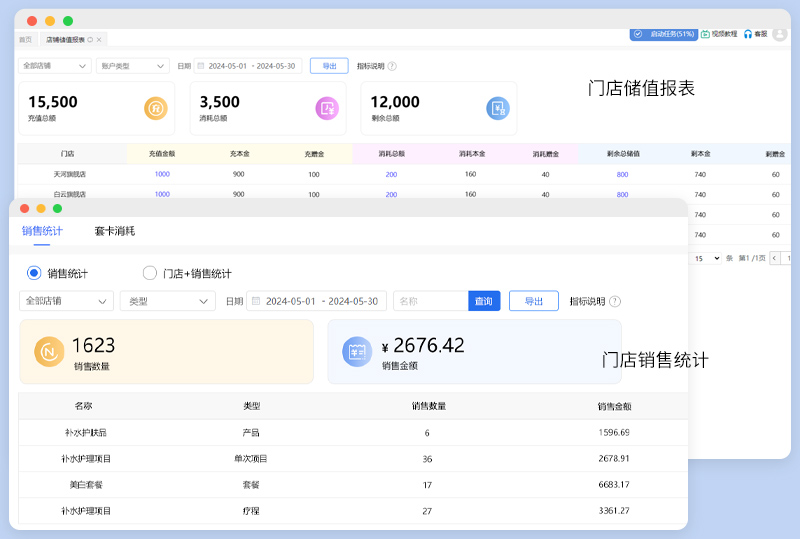Viewport: 800px width, 539px height.
Task: Close the 店铺储值报表 tab
Action: click(x=99, y=39)
